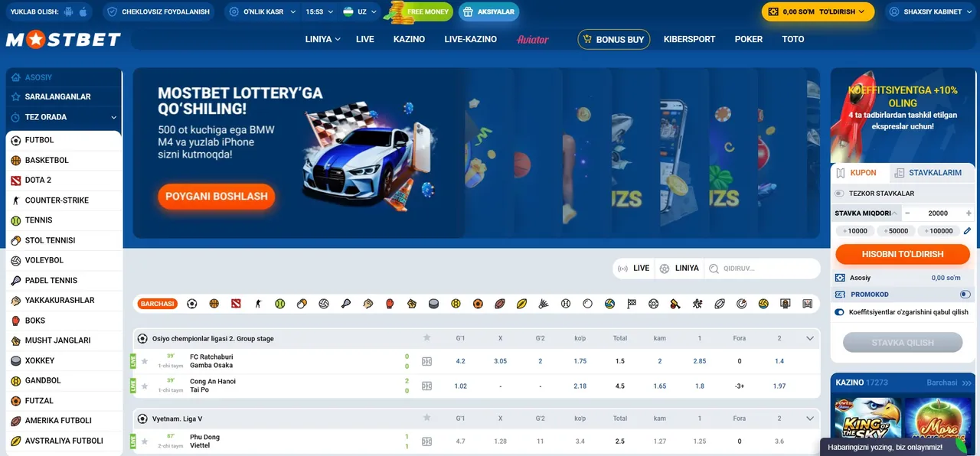980x456 pixels.
Task: Click the tennis ball icon in sports bar
Action: 279,304
